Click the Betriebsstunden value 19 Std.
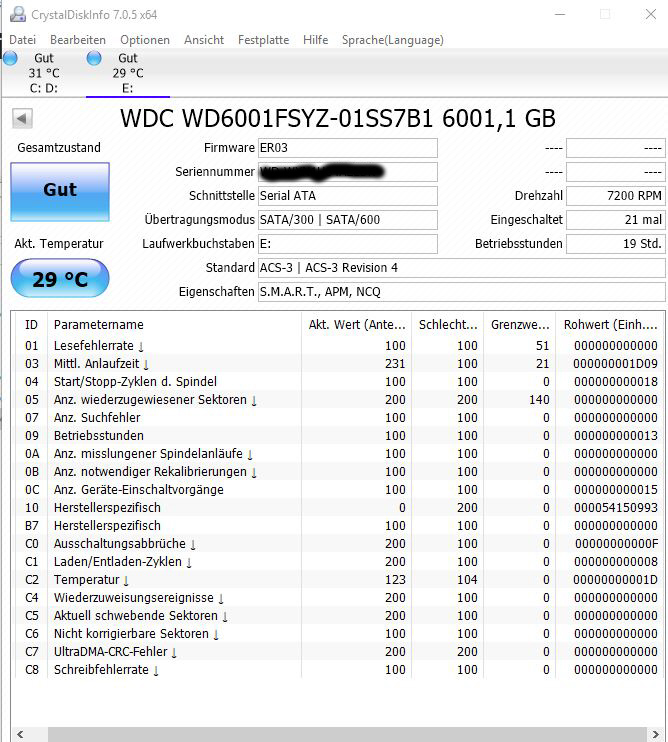 coord(616,244)
